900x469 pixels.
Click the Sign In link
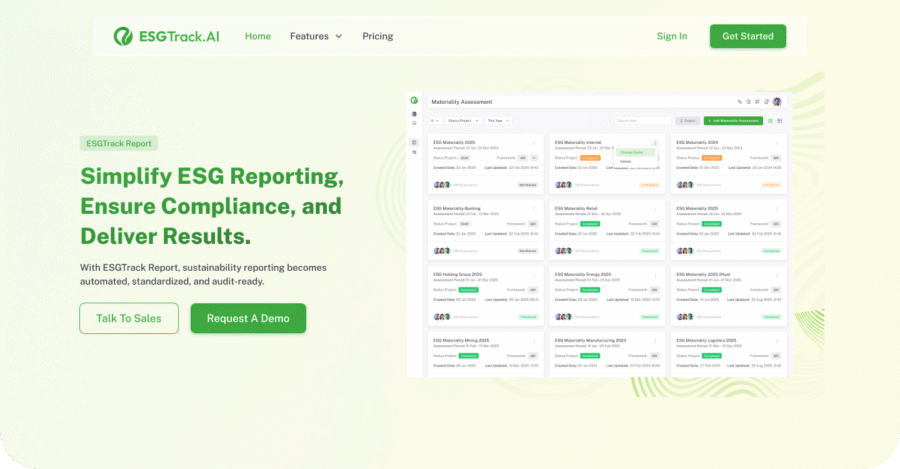point(671,36)
